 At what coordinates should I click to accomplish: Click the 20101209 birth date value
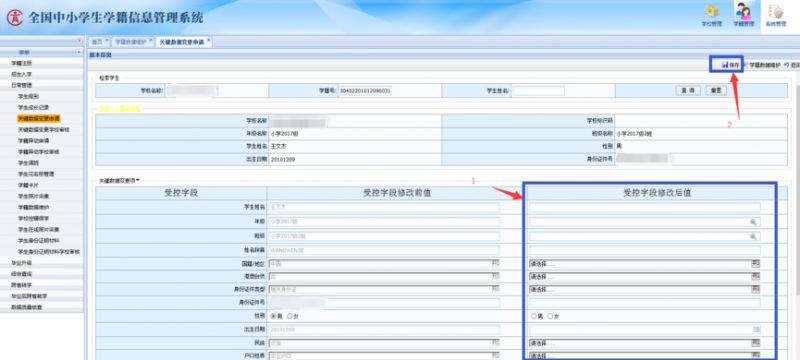(283, 160)
